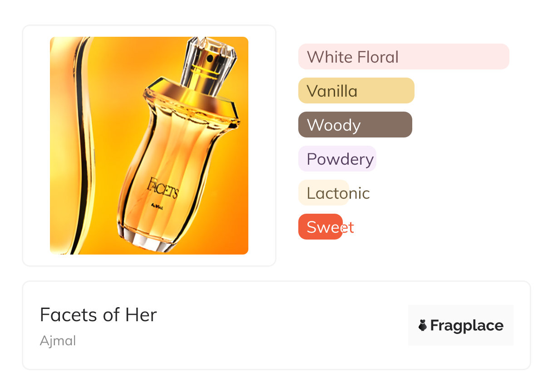553x392 pixels.
Task: Click the Powdery accord bar
Action: pos(337,159)
